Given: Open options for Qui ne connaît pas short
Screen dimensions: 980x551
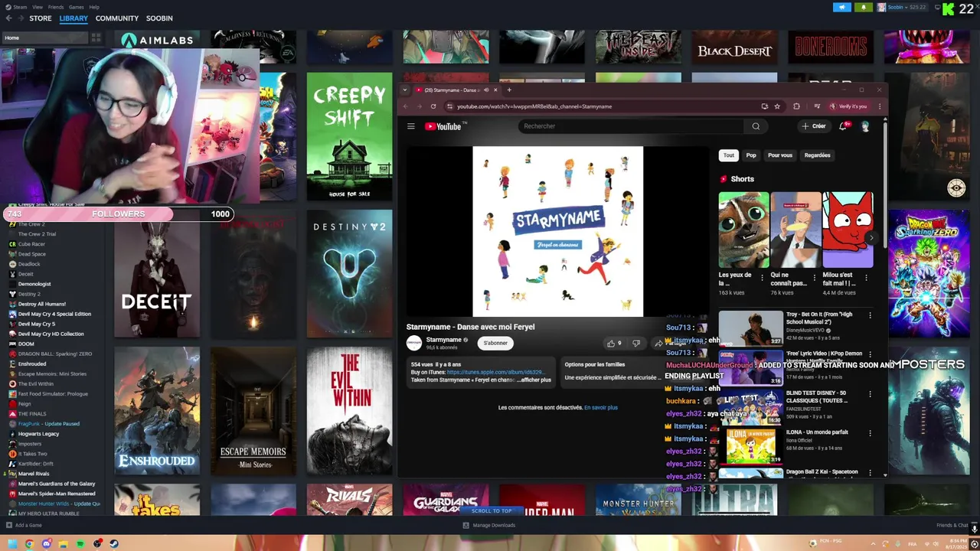Looking at the screenshot, I should [x=814, y=278].
